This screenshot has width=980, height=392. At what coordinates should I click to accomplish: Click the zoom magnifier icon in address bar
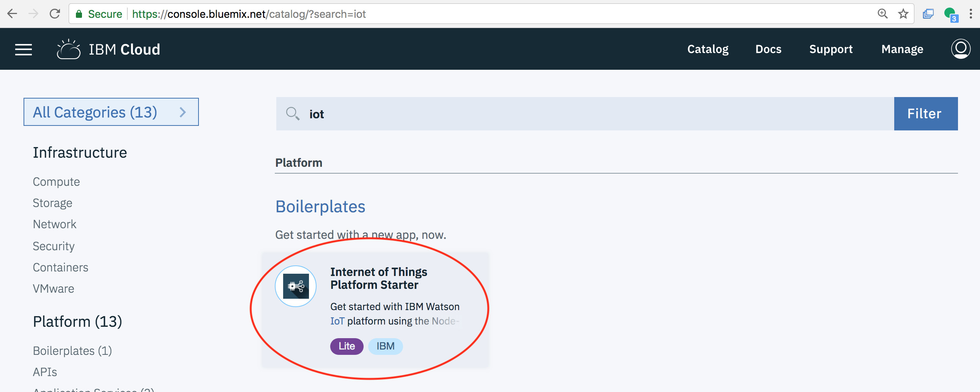click(x=882, y=14)
